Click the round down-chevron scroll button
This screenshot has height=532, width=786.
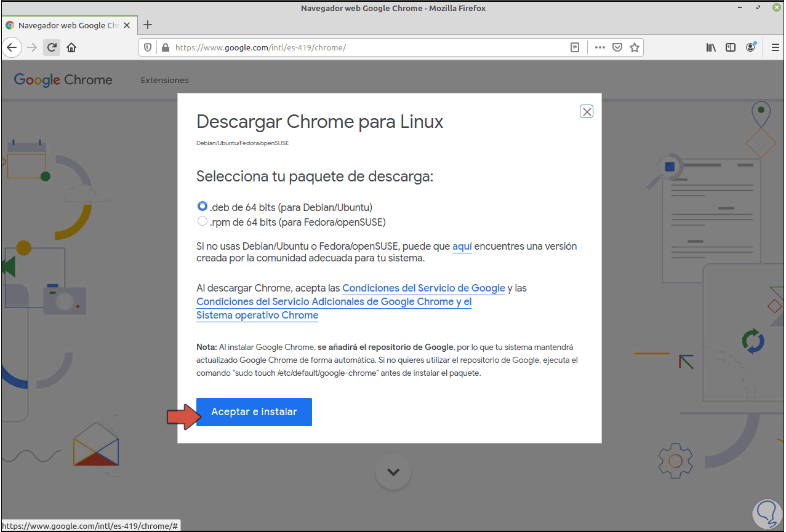click(x=393, y=472)
